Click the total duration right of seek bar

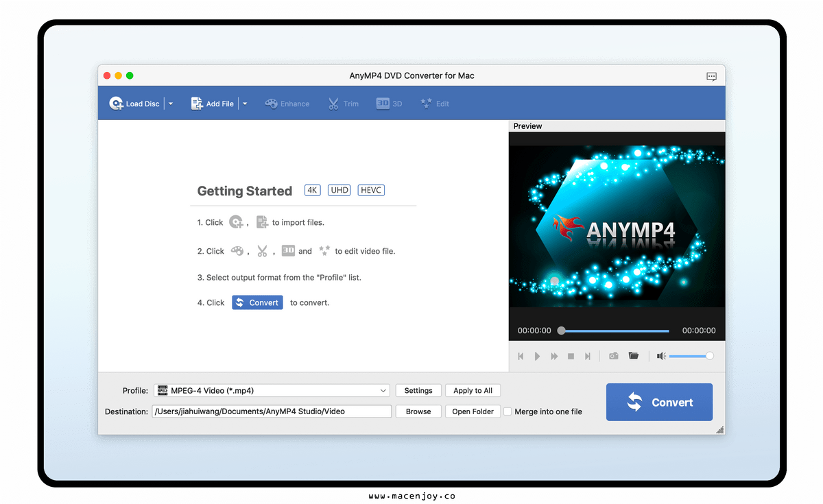pyautogui.click(x=699, y=331)
